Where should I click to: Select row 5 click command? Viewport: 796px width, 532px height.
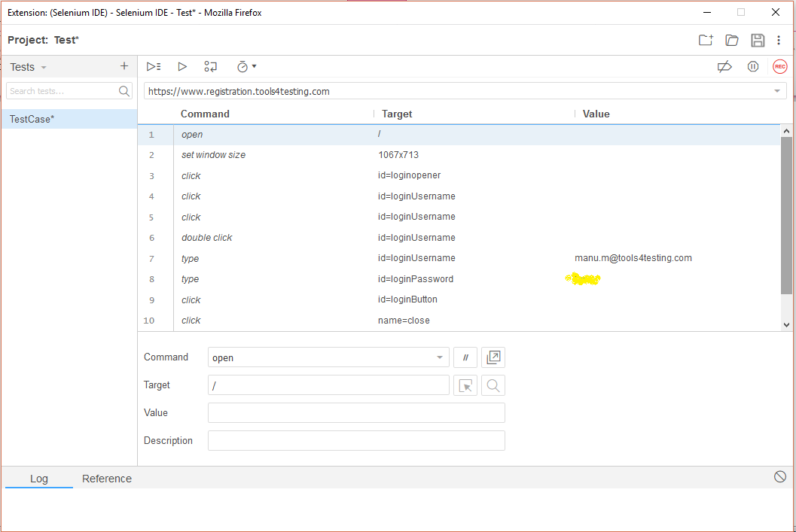pos(459,217)
